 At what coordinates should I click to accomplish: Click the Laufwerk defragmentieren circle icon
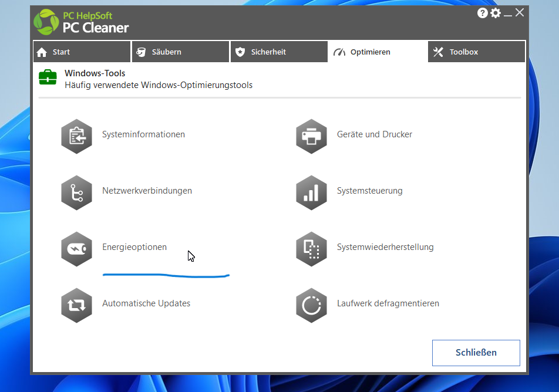click(311, 305)
